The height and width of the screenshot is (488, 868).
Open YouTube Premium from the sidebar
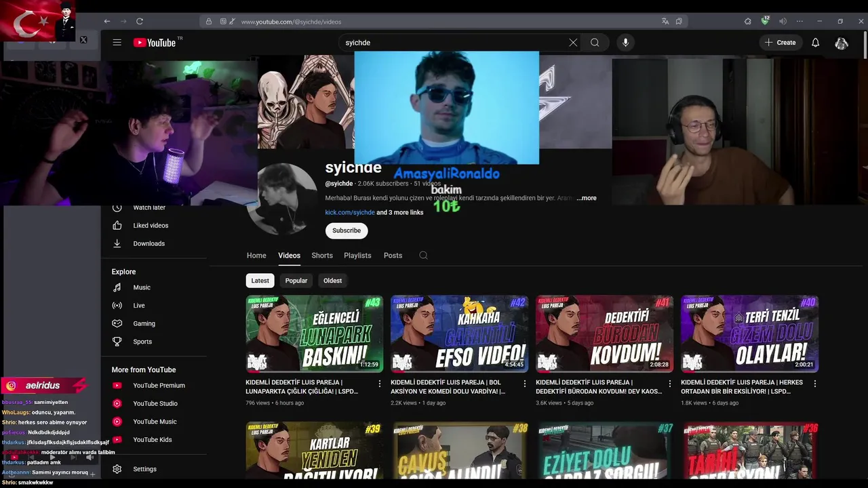click(x=159, y=386)
